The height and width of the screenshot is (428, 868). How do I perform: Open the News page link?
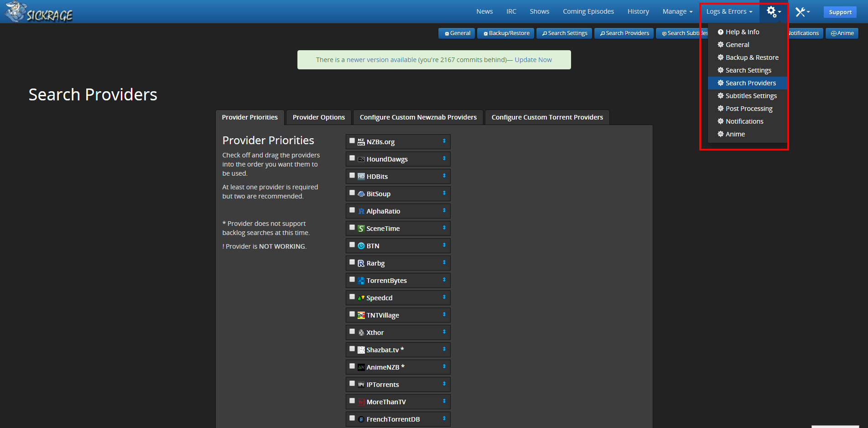484,11
